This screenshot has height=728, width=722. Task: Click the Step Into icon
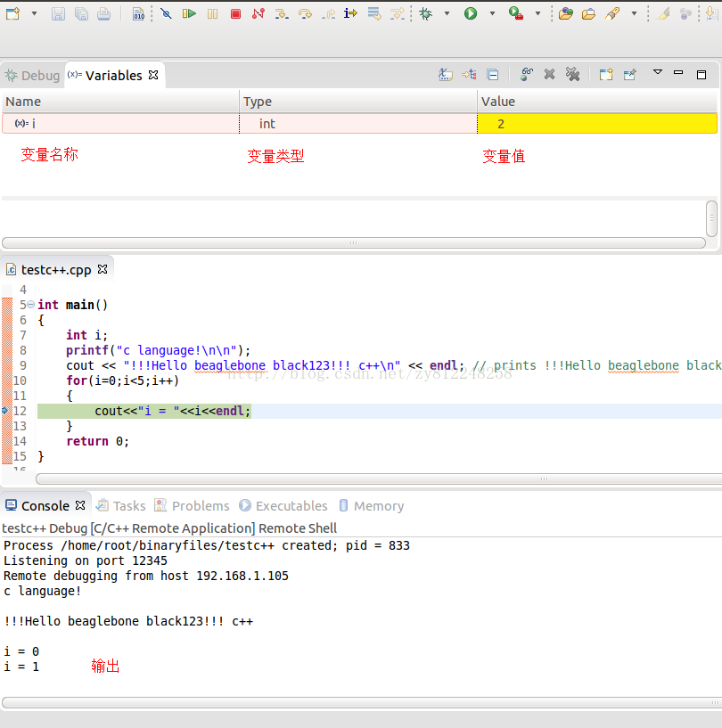pos(282,13)
